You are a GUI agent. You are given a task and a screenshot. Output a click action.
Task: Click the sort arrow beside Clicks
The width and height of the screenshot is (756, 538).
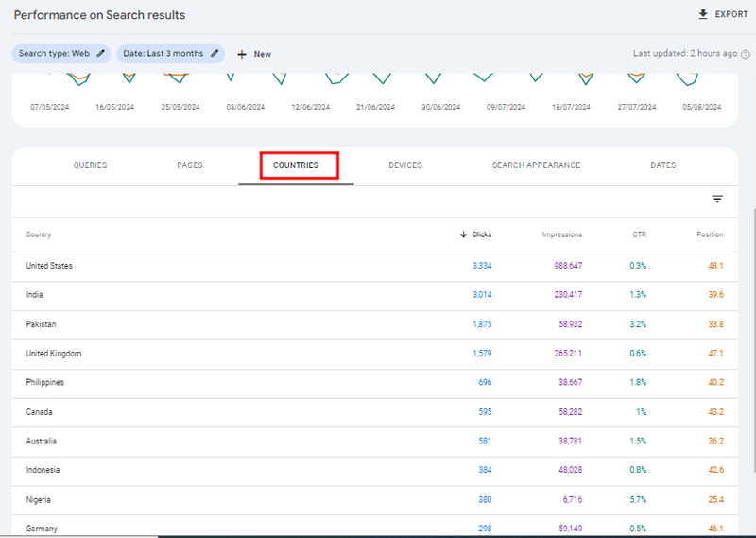pos(463,234)
